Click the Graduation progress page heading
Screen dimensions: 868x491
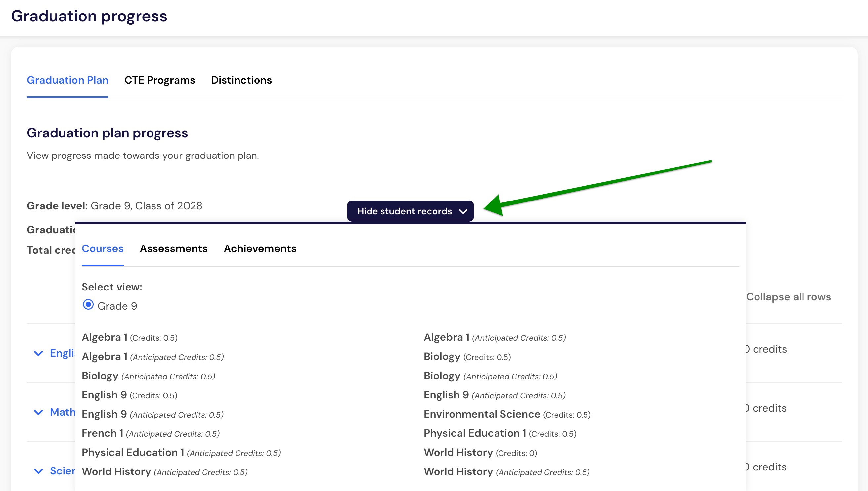pos(89,16)
